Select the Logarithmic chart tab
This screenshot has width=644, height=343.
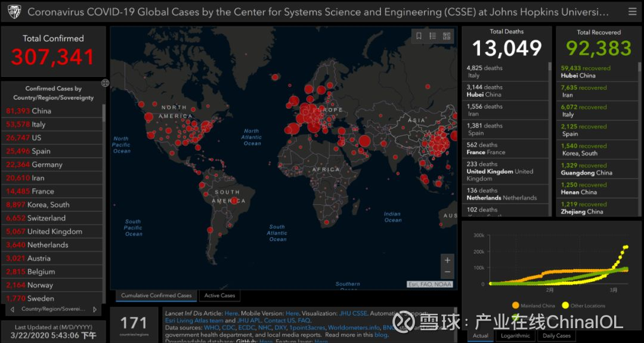click(515, 336)
